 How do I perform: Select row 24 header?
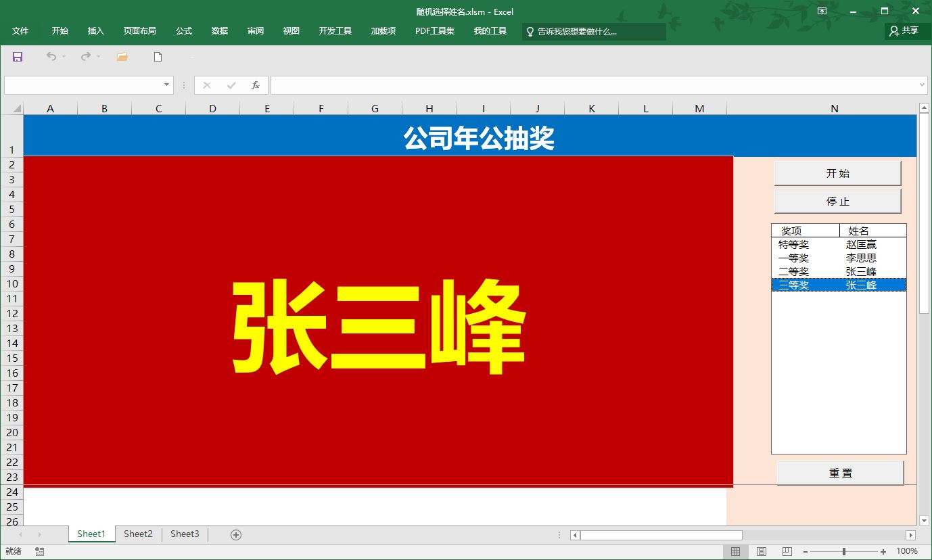click(x=12, y=492)
